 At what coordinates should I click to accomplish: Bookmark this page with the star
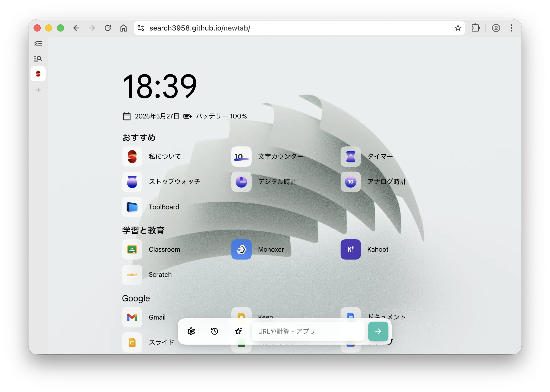(x=458, y=28)
